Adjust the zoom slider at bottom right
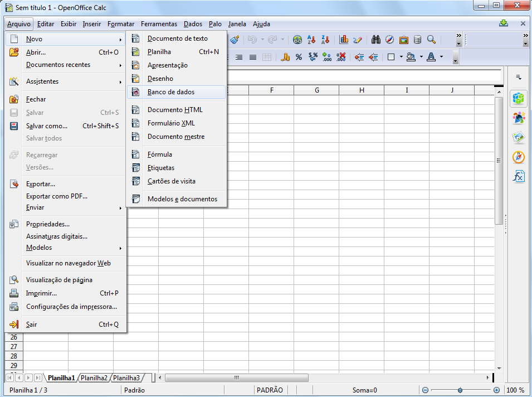 459,390
